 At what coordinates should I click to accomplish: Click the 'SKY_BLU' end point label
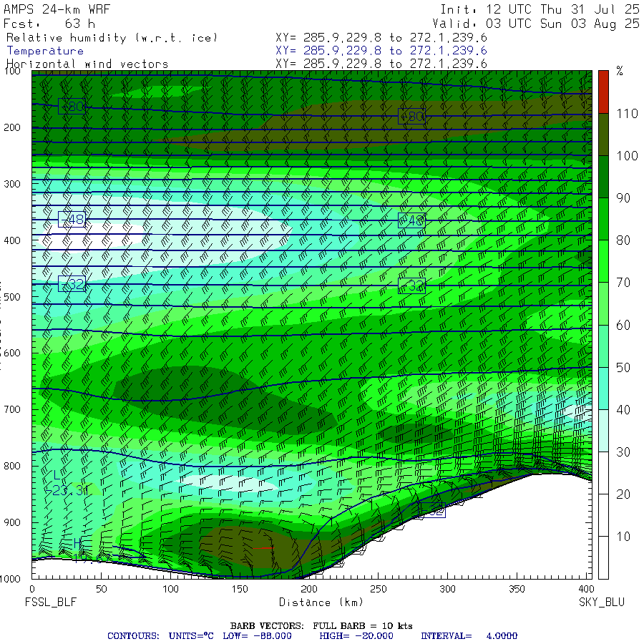(x=602, y=602)
